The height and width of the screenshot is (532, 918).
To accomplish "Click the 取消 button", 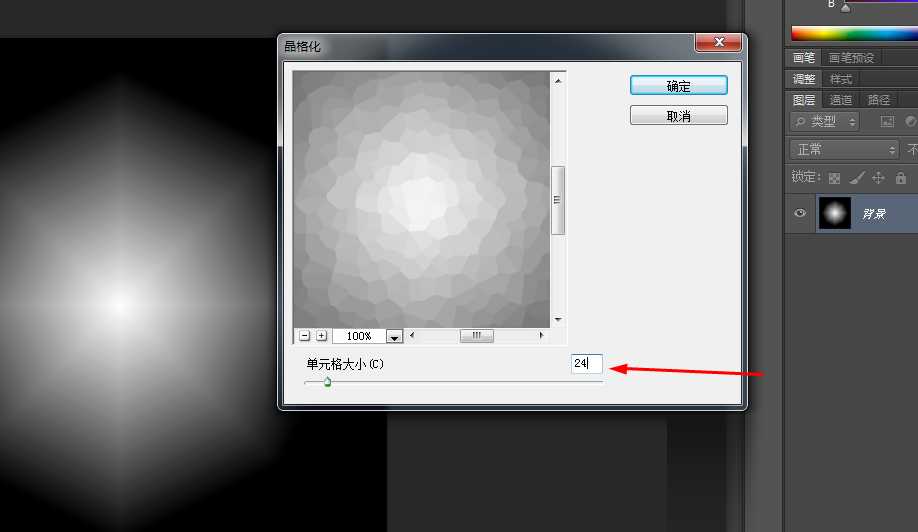I will 678,116.
